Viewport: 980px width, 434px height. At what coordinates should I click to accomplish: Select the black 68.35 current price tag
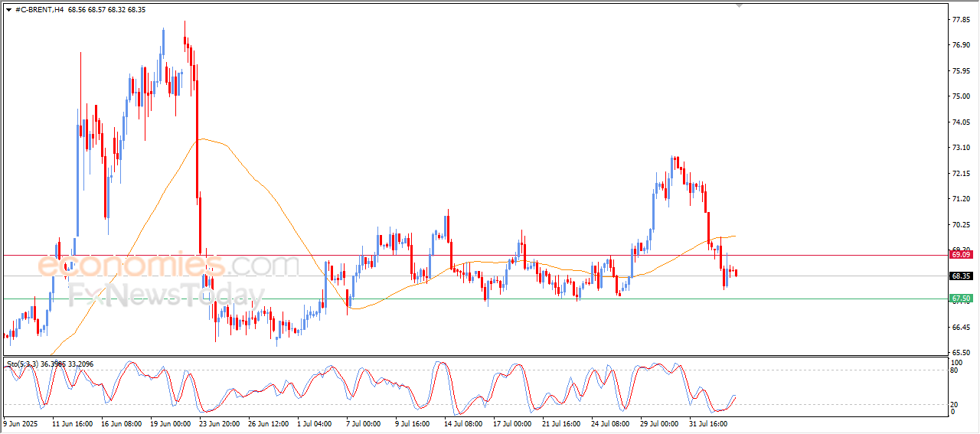pos(961,276)
